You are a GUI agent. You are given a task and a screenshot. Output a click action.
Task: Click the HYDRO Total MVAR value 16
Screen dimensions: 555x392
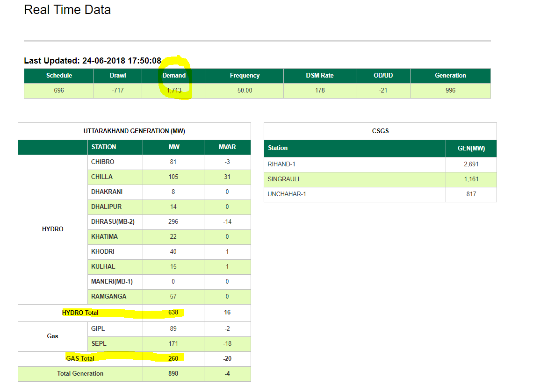(227, 313)
